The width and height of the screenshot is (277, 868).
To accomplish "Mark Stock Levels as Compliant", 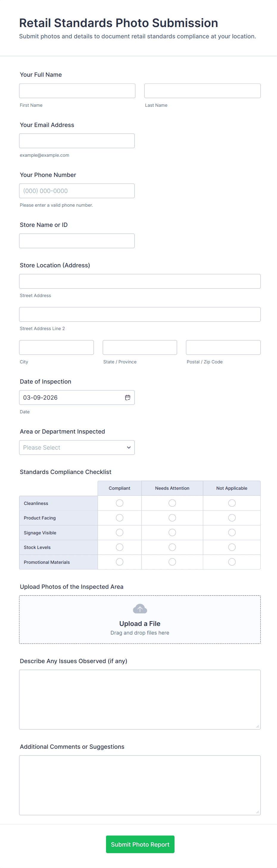I will 119,547.
